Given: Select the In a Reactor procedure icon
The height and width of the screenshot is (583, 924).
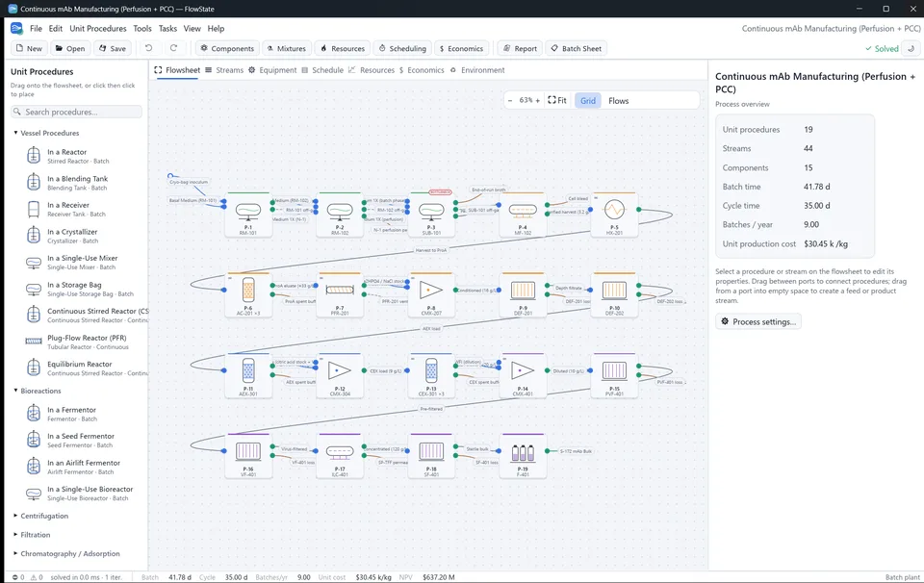Looking at the screenshot, I should [x=34, y=156].
